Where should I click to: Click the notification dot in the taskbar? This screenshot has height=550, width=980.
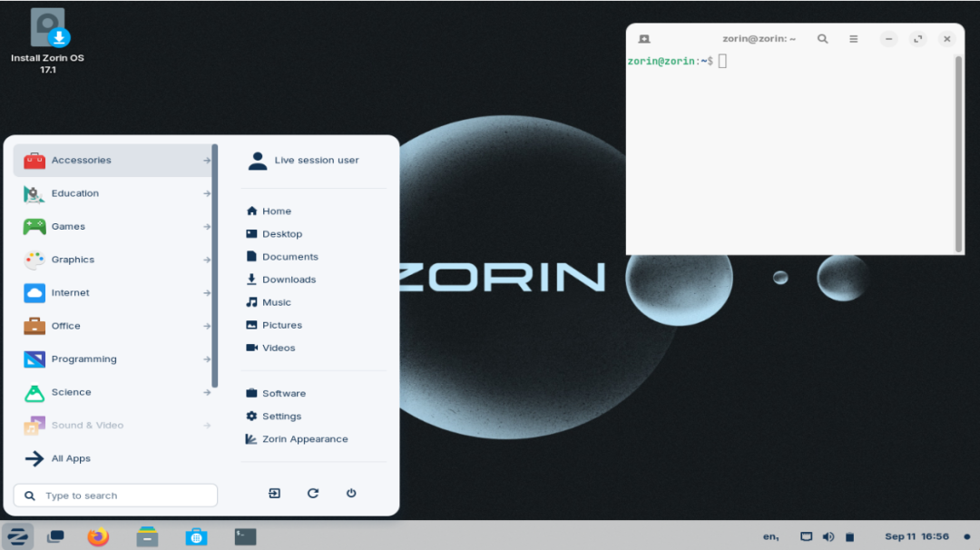(x=967, y=536)
